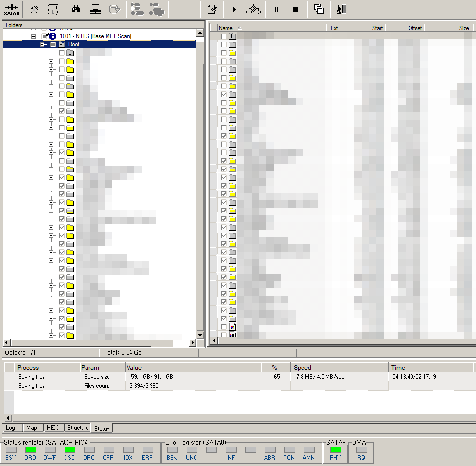Click file list scroll-left arrow
The width and height of the screenshot is (476, 466).
pyautogui.click(x=214, y=340)
